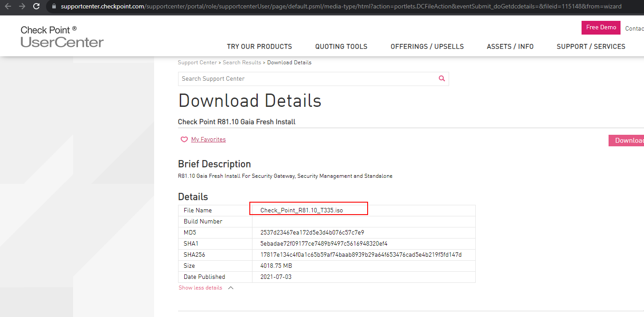Click the browser forward arrow
This screenshot has height=317, width=644.
tap(22, 7)
